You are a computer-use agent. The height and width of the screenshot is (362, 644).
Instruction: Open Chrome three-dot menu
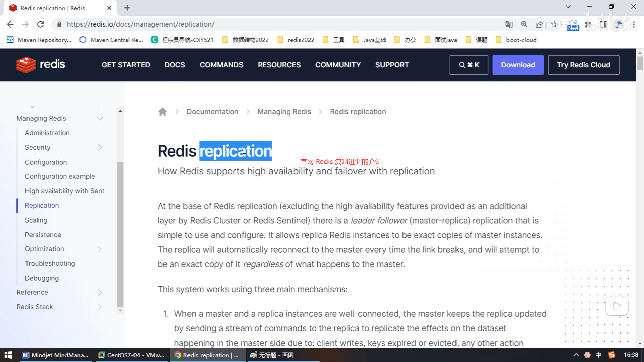click(634, 24)
